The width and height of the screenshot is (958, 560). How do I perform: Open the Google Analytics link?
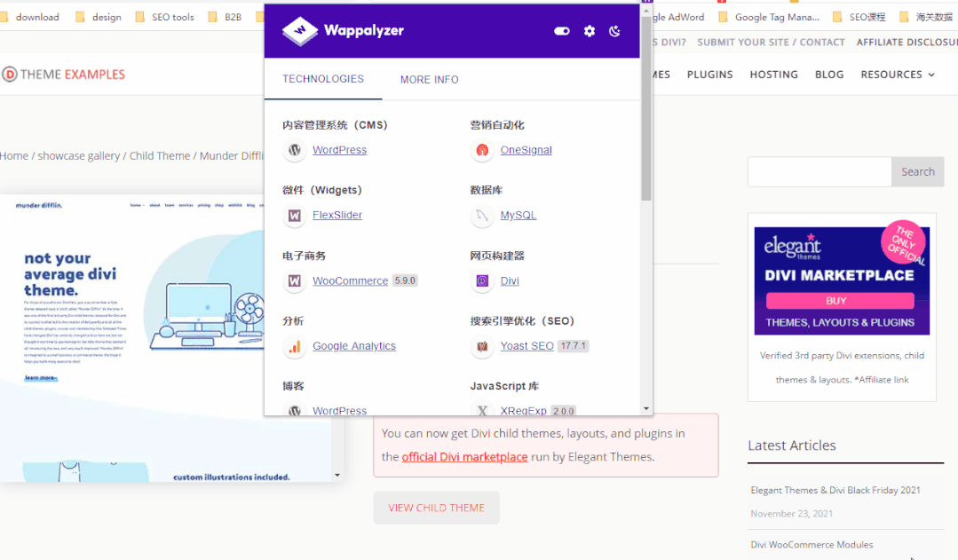tap(354, 345)
